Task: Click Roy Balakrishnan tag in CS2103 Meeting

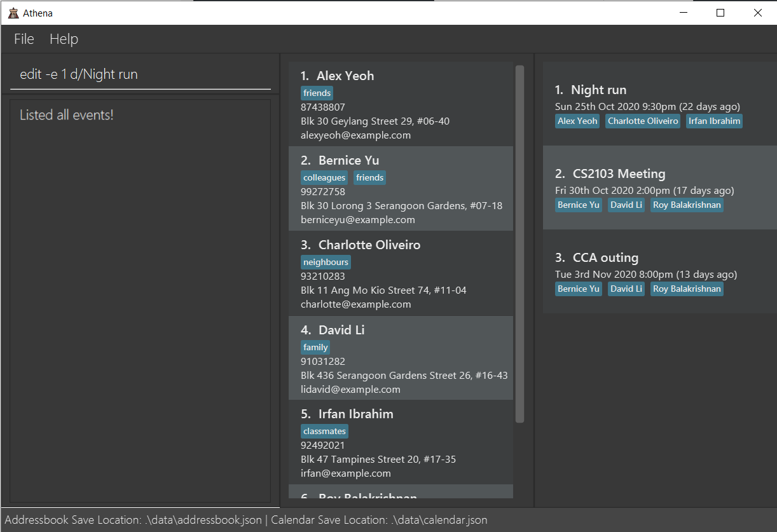Action: 687,205
